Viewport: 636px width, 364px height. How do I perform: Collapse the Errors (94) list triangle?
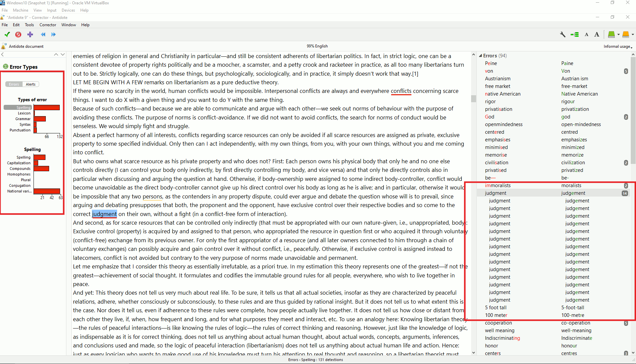coord(480,56)
